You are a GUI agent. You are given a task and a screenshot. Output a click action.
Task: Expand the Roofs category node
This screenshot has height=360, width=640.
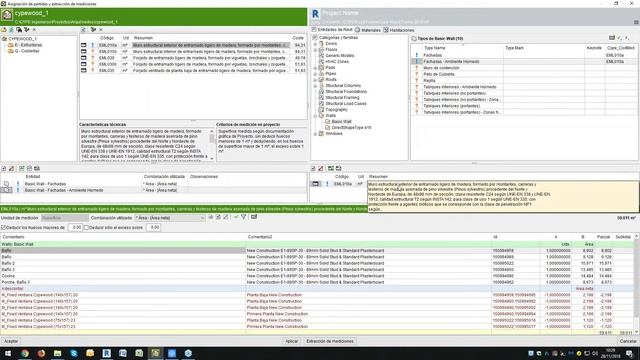315,80
